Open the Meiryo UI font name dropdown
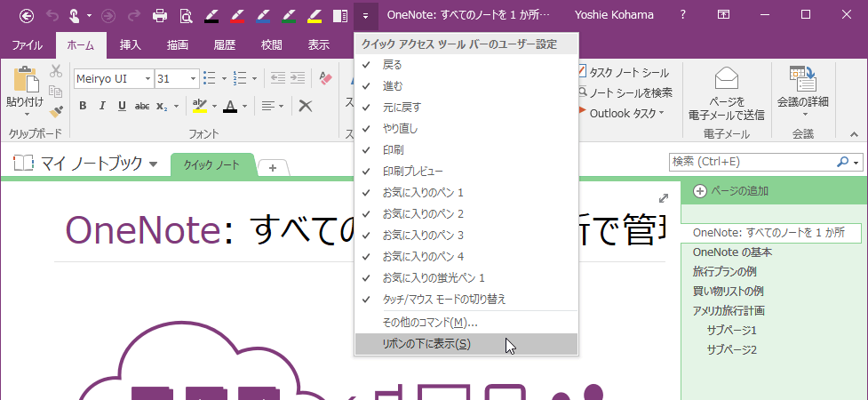This screenshot has width=868, height=400. click(147, 79)
